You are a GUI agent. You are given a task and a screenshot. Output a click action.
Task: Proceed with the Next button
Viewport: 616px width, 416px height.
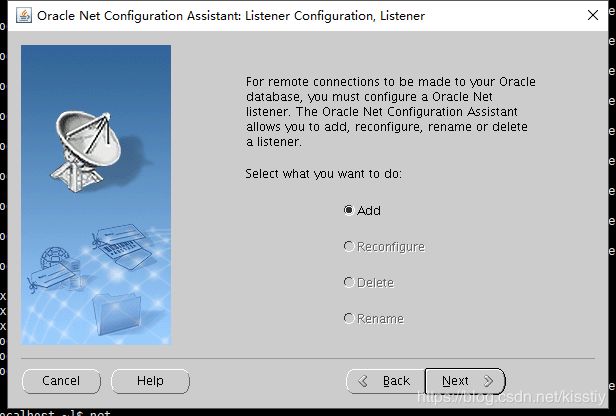[465, 381]
